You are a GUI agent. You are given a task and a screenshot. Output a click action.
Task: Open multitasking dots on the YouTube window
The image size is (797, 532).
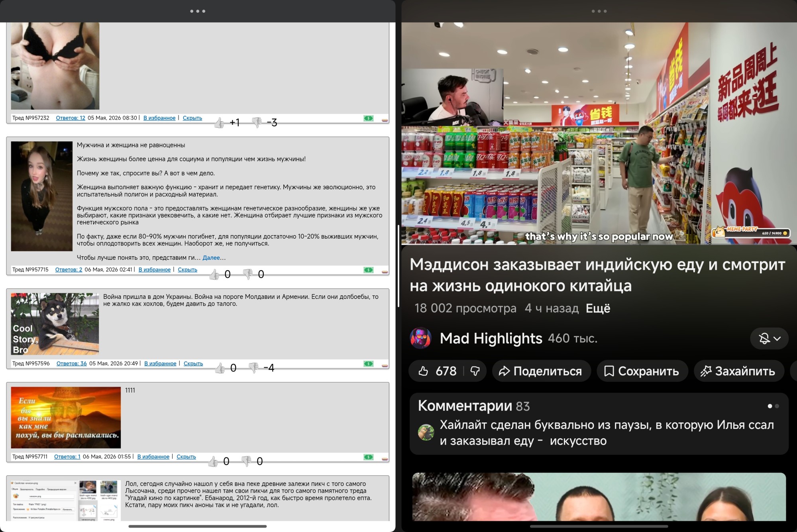pyautogui.click(x=599, y=11)
